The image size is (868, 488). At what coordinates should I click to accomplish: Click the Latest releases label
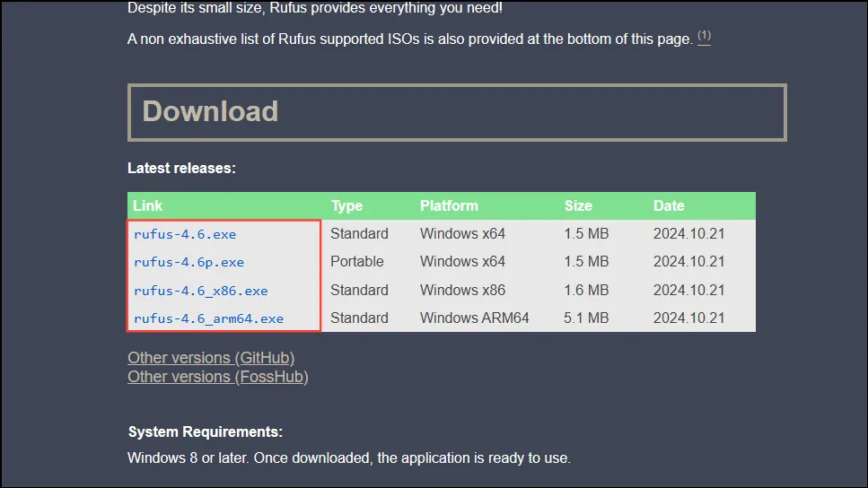tap(181, 169)
